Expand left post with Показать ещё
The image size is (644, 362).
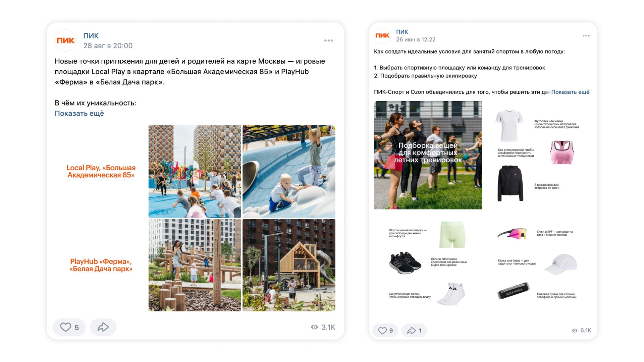79,113
